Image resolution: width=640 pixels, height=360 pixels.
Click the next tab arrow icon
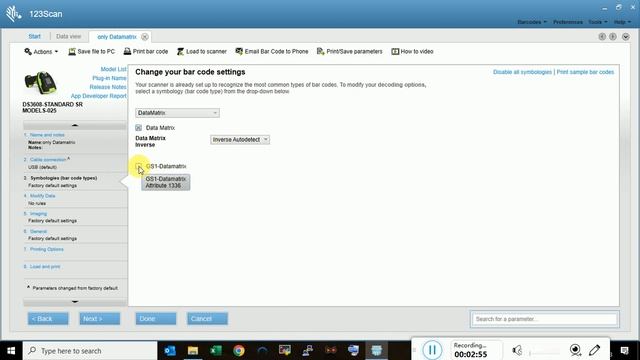613,37
